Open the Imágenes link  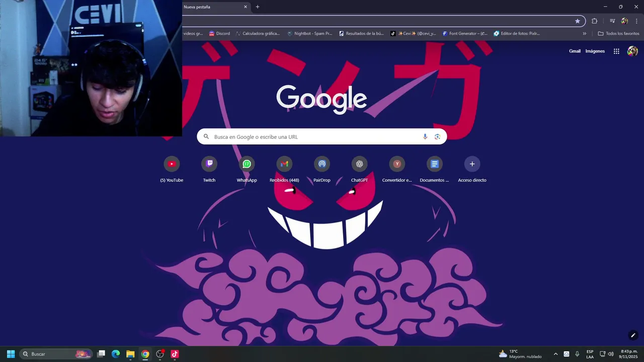(595, 51)
